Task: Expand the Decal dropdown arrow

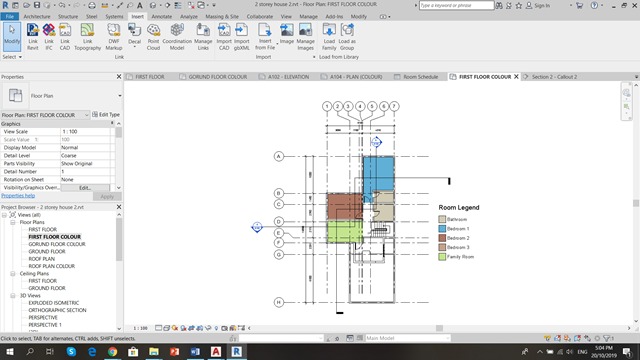Action: [x=134, y=47]
